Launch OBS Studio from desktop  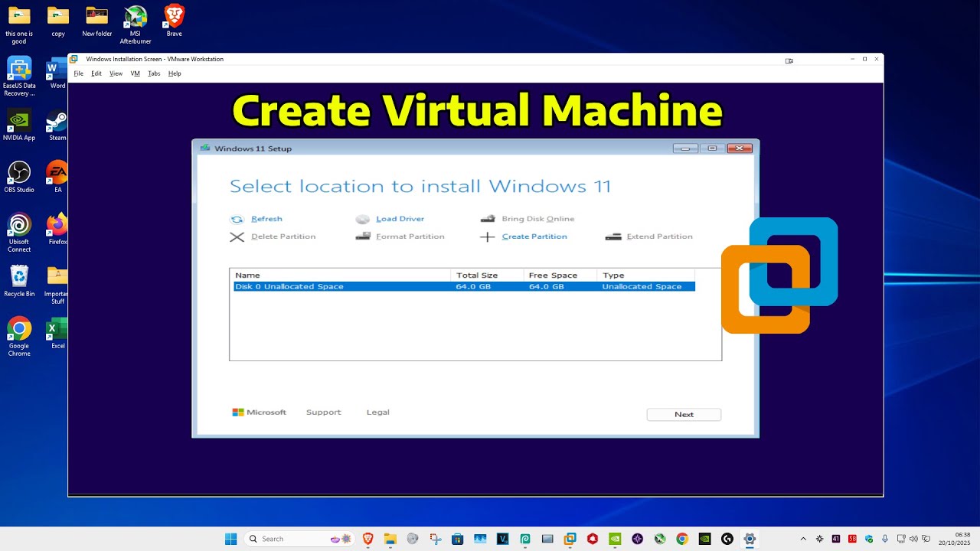click(x=19, y=177)
